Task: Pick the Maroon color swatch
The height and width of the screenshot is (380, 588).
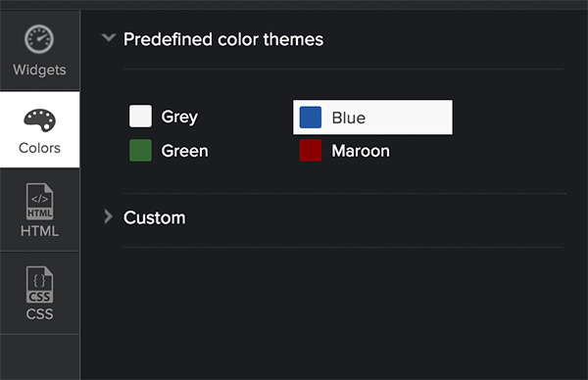Action: click(311, 151)
